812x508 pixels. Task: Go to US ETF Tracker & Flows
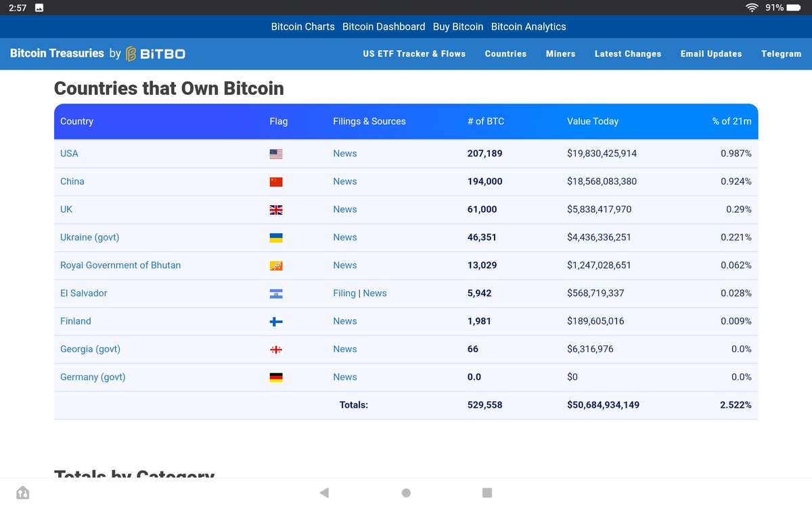(414, 54)
